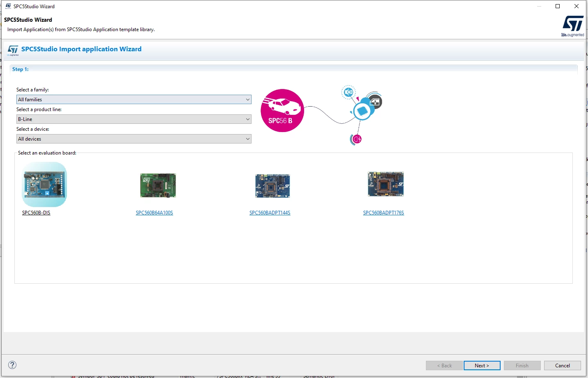The image size is (588, 378).
Task: Select the SPC560B64A100S board image
Action: 158,185
